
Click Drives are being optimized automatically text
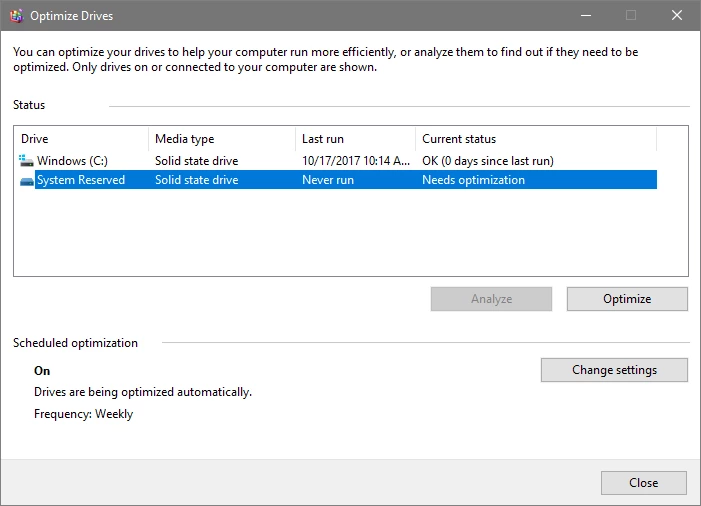tap(143, 392)
